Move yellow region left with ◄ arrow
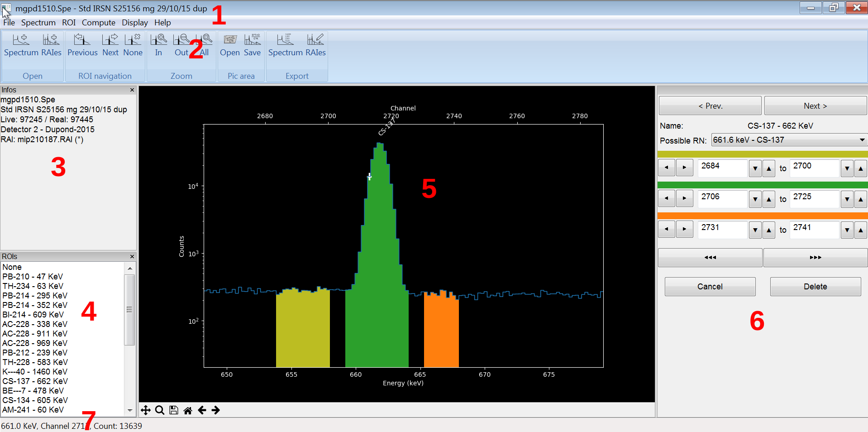Viewport: 868px width, 432px height. [667, 168]
